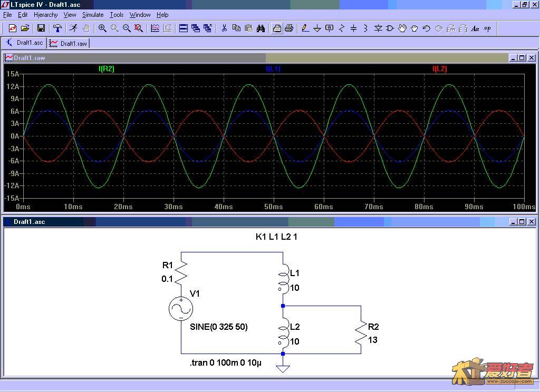
Task: Maximize the Draft1.raw plot window
Action: coord(522,58)
